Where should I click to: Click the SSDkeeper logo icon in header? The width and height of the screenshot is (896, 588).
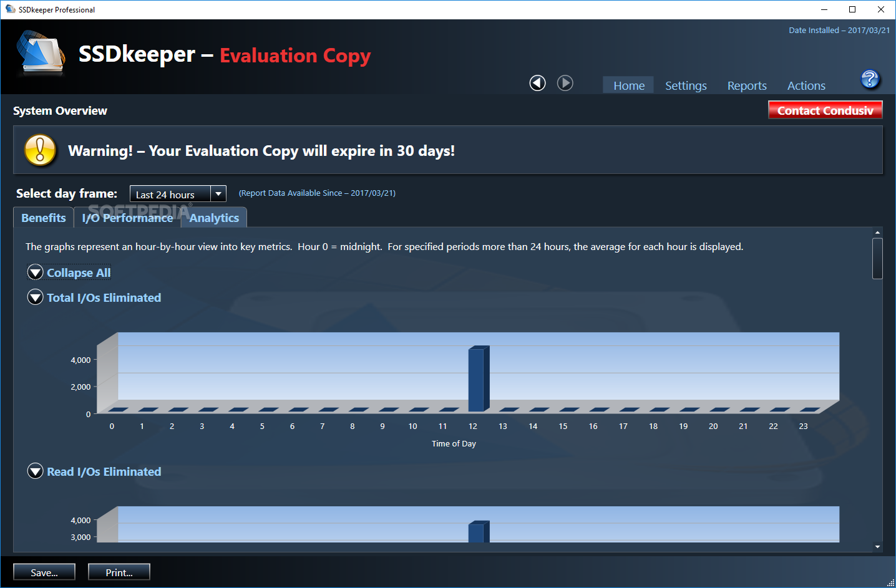[x=41, y=54]
